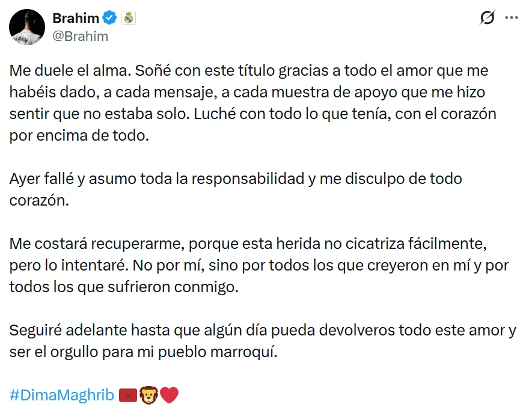The image size is (532, 413).
Task: Click the red heart emoji
Action: (x=169, y=395)
